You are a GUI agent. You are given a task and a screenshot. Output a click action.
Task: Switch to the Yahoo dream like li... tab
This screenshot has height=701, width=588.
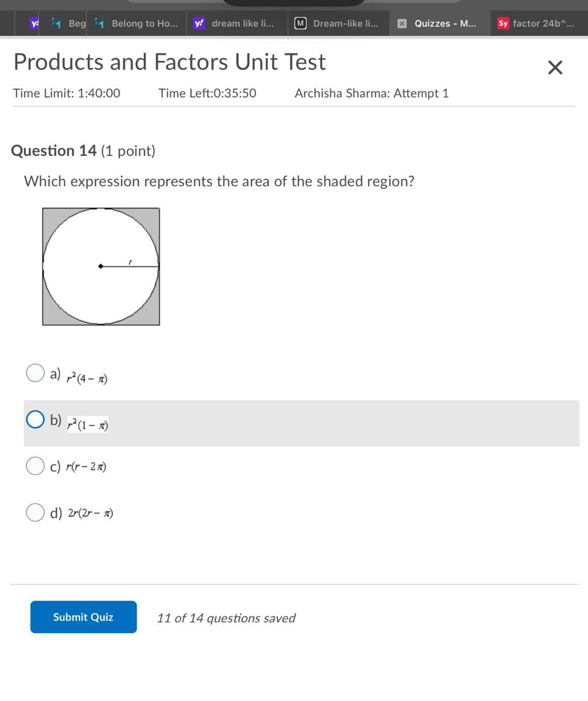pyautogui.click(x=242, y=23)
